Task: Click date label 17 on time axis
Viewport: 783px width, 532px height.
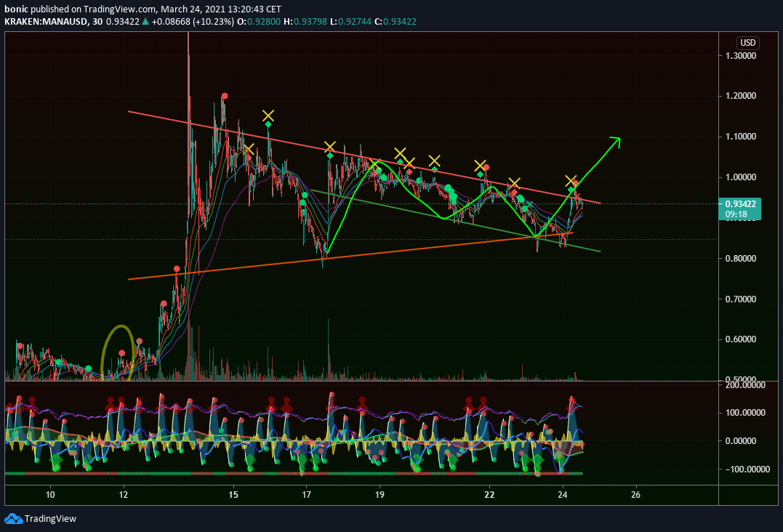Action: tap(306, 494)
